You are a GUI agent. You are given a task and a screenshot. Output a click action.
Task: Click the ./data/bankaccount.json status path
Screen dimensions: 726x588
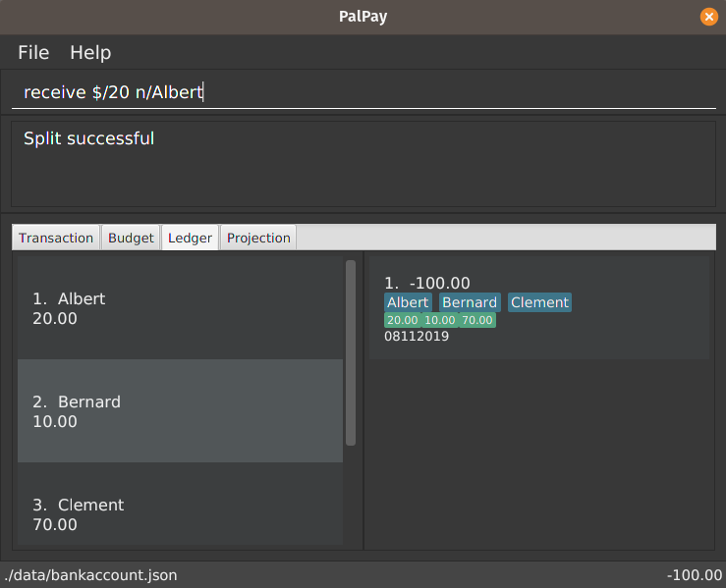click(x=90, y=575)
